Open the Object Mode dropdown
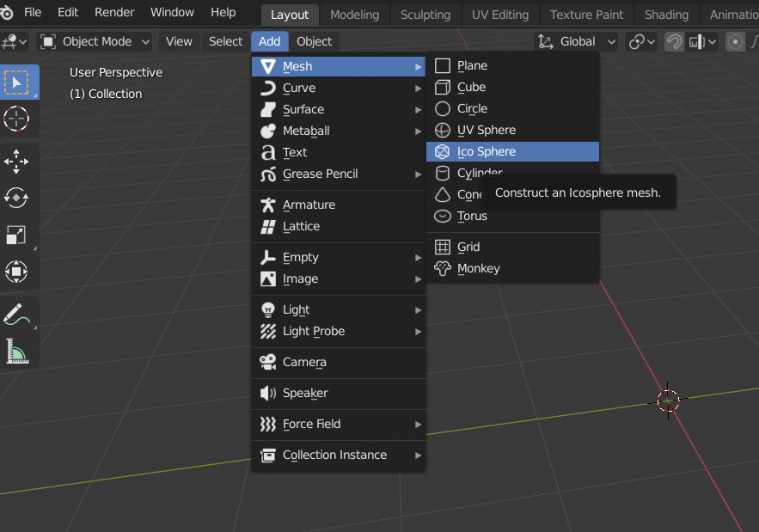This screenshot has width=759, height=532. pyautogui.click(x=94, y=41)
